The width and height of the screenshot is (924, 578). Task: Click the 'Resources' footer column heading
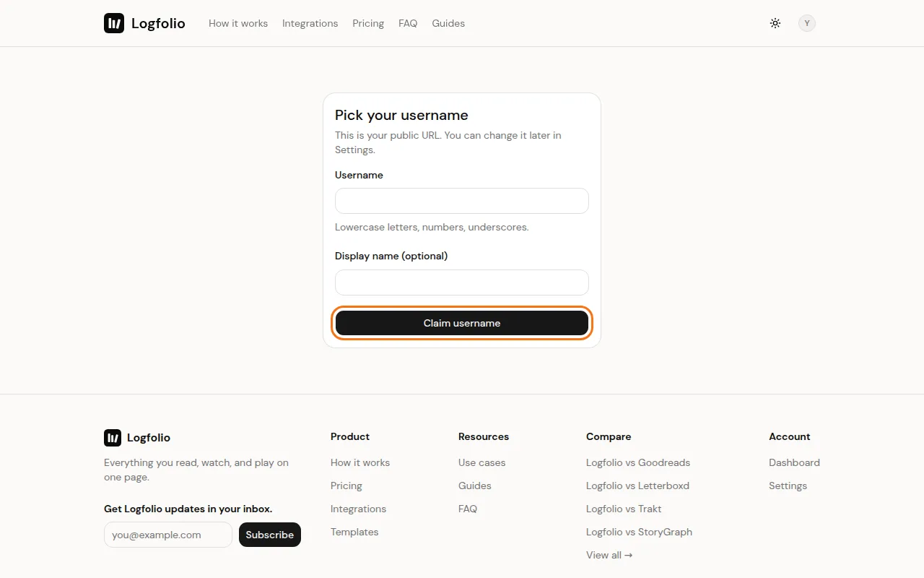484,436
